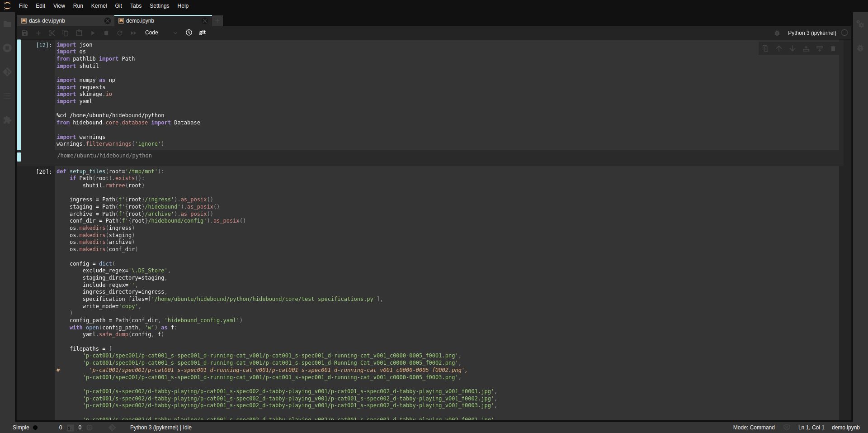Click the git status icon in status bar
This screenshot has height=433, width=868.
click(112, 428)
